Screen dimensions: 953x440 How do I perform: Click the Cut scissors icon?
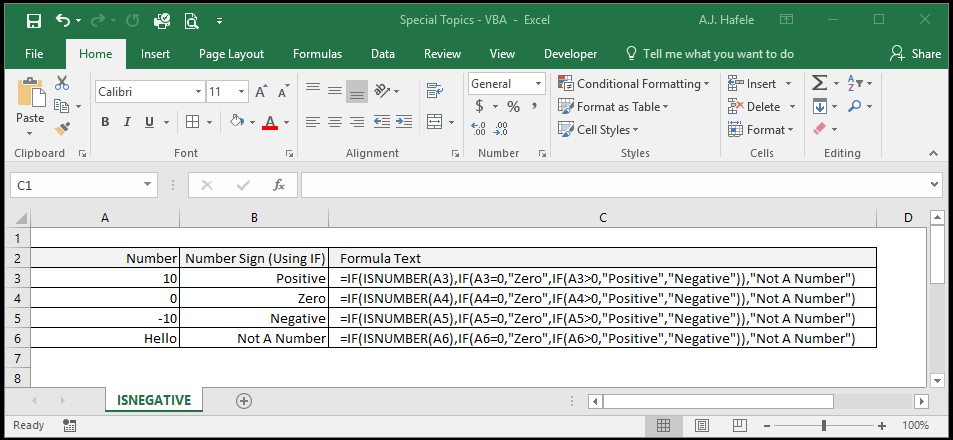pos(62,83)
